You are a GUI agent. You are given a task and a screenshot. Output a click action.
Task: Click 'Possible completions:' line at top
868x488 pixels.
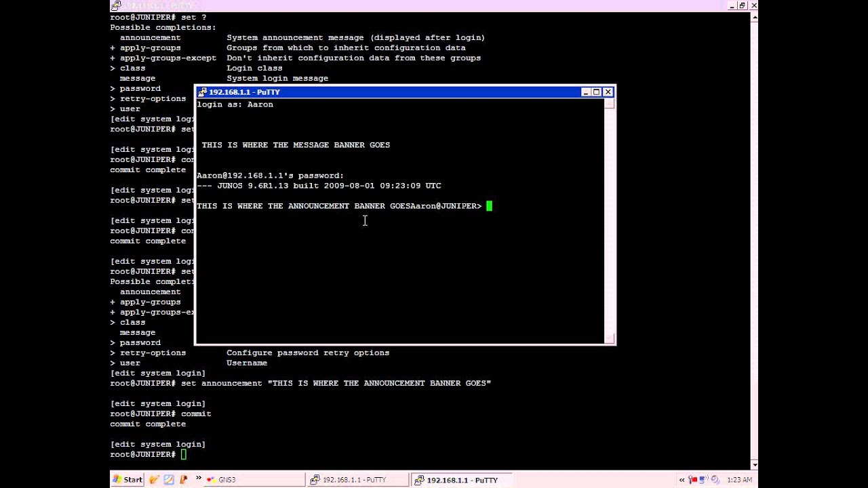pyautogui.click(x=163, y=27)
